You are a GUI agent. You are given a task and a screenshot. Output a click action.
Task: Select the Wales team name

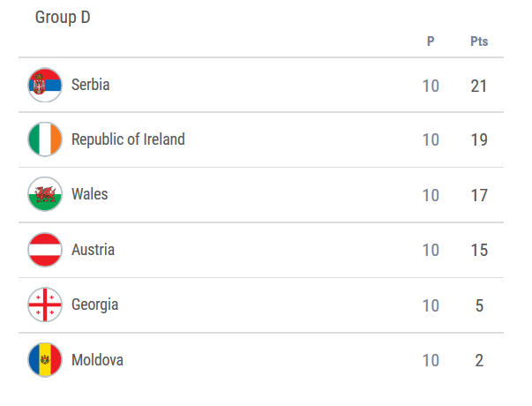click(89, 194)
